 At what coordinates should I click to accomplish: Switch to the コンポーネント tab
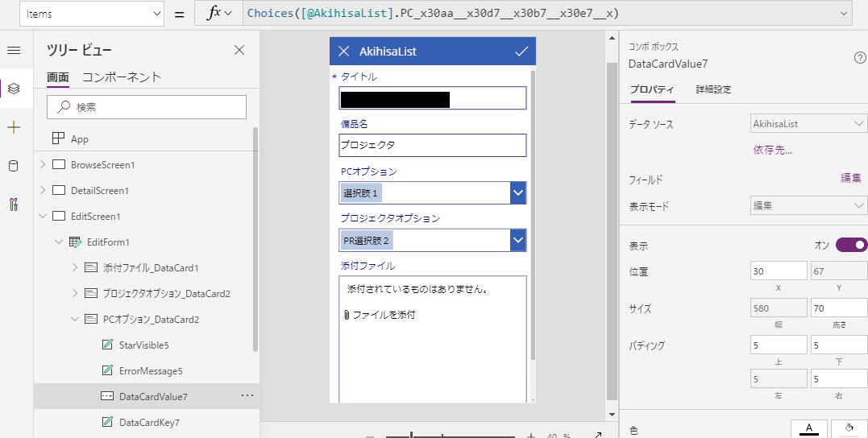point(121,76)
